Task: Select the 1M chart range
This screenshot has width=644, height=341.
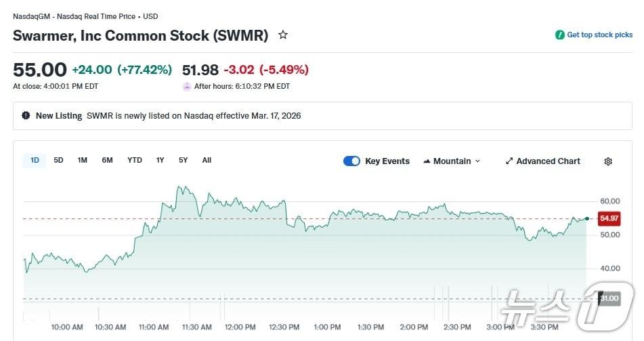Action: [x=83, y=161]
